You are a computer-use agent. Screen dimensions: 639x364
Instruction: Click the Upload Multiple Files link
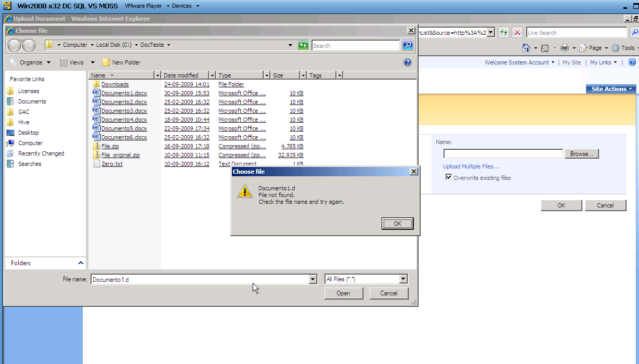(471, 166)
